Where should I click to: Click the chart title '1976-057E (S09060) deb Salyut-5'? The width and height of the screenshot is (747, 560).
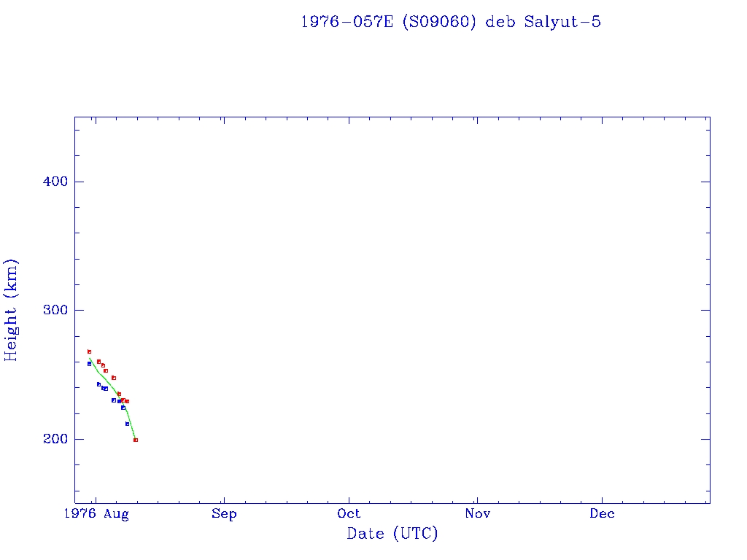(x=450, y=22)
